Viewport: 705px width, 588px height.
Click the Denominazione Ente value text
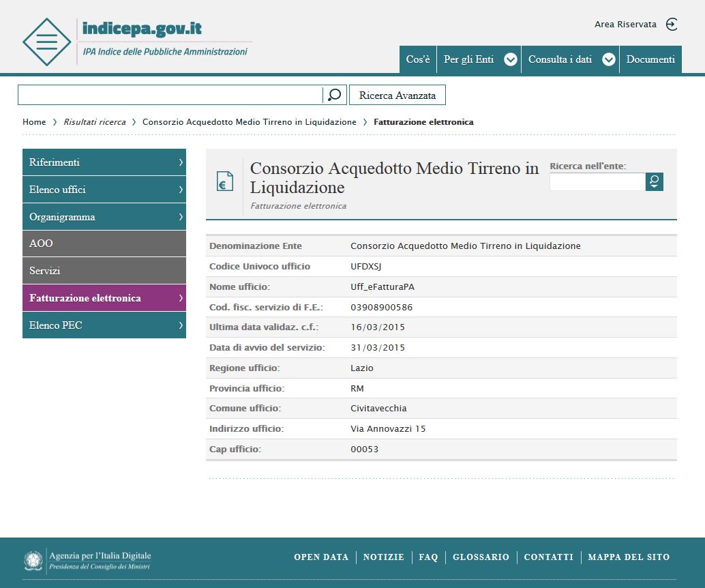point(466,246)
